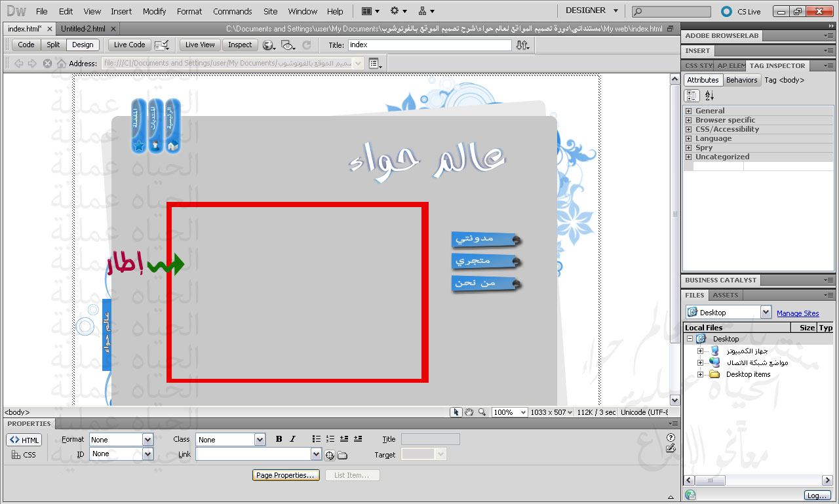Switch to Split view mode
This screenshot has width=839, height=504.
(53, 45)
